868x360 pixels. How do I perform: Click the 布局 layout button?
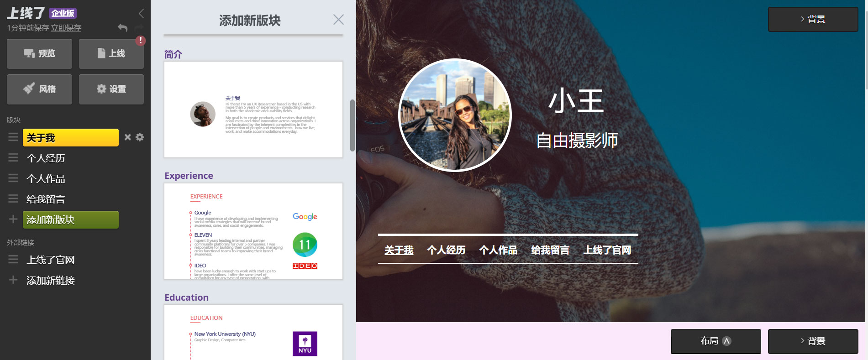715,341
